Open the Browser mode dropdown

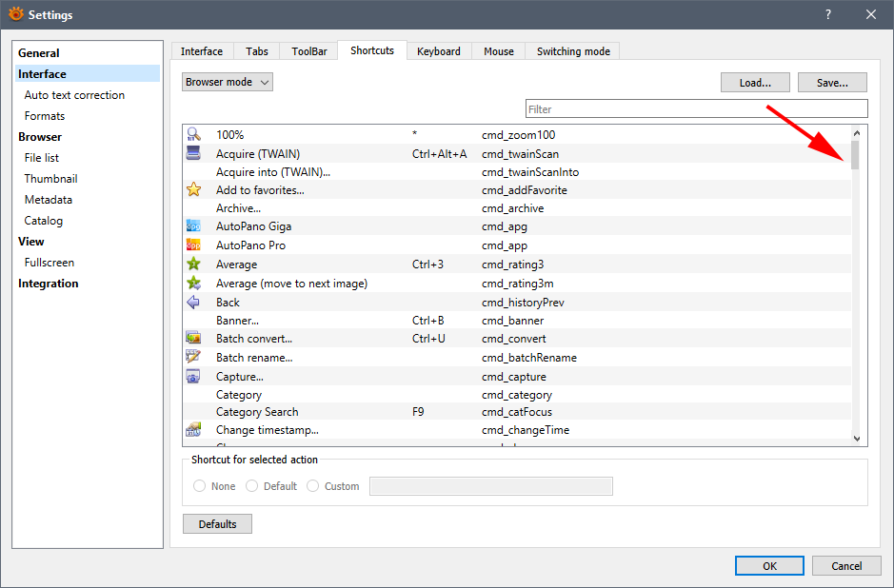pyautogui.click(x=228, y=83)
